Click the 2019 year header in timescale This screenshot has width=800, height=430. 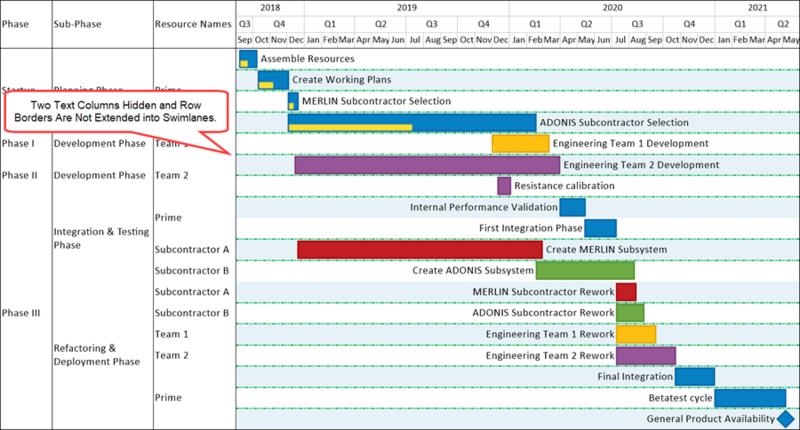point(407,8)
